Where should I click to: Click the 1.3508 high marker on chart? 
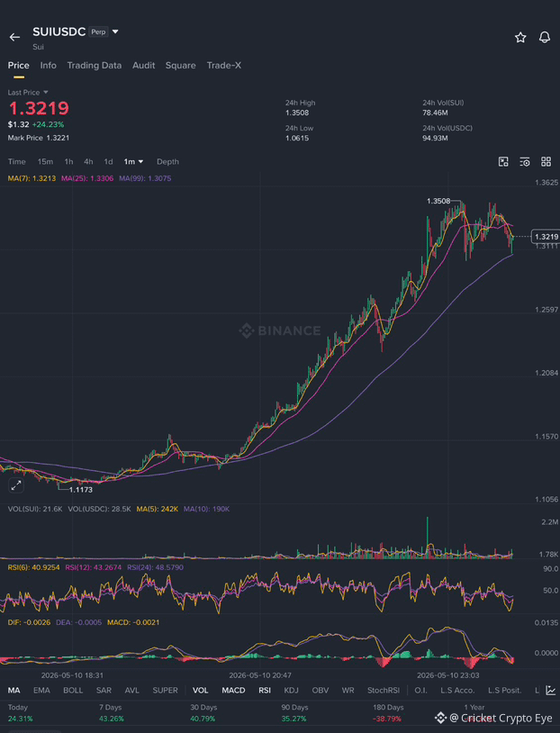[438, 201]
